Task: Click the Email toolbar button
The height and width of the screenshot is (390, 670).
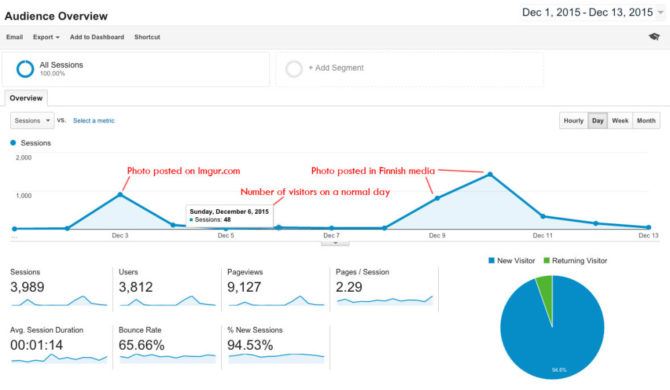Action: pyautogui.click(x=15, y=37)
